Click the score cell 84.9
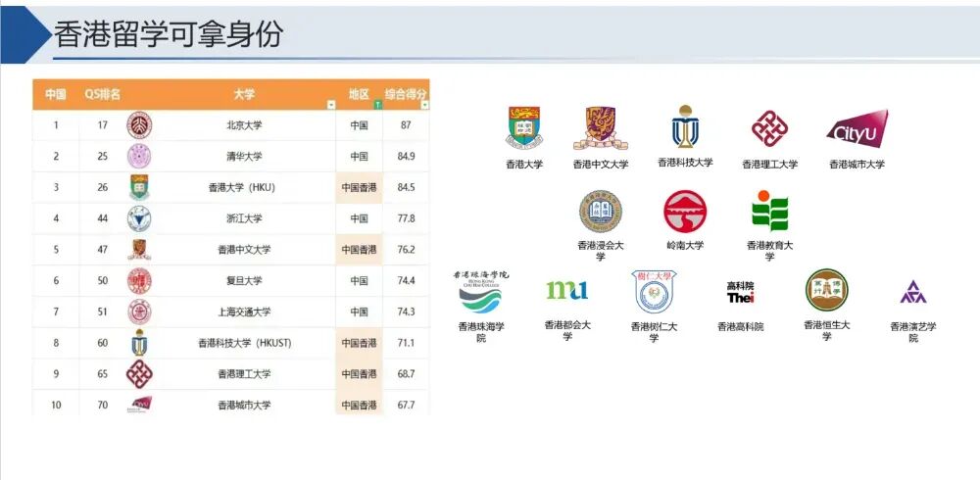980x480 pixels. pos(407,157)
